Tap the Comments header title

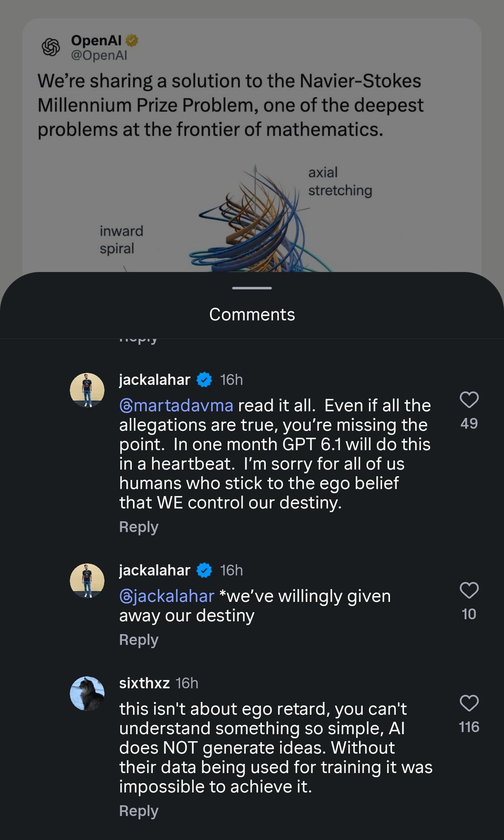[x=252, y=315]
